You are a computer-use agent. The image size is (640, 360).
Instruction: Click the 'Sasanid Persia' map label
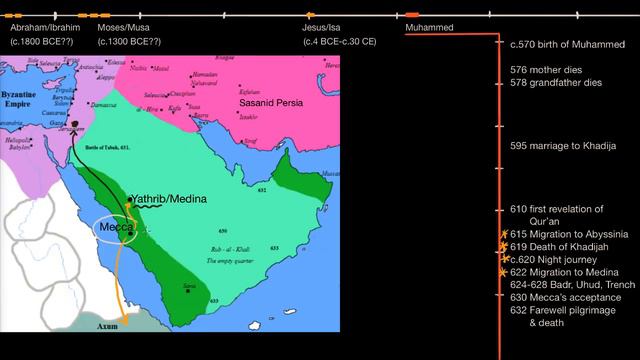(x=271, y=103)
